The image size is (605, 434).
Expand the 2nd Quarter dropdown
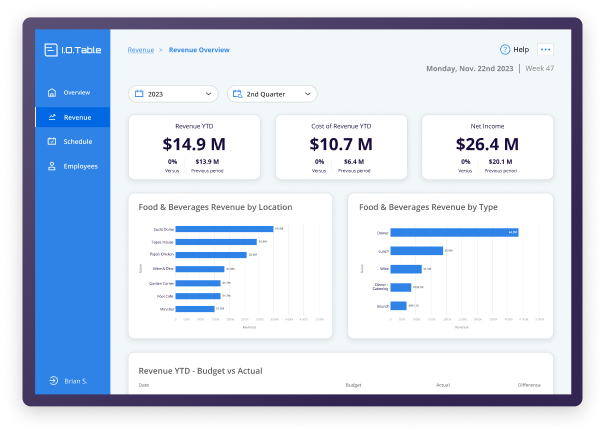[272, 94]
